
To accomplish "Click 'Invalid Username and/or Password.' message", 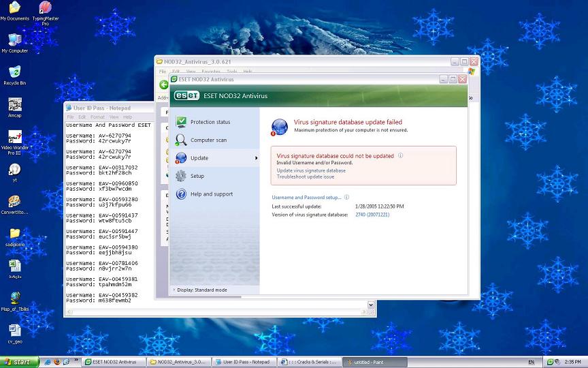I will [x=314, y=163].
